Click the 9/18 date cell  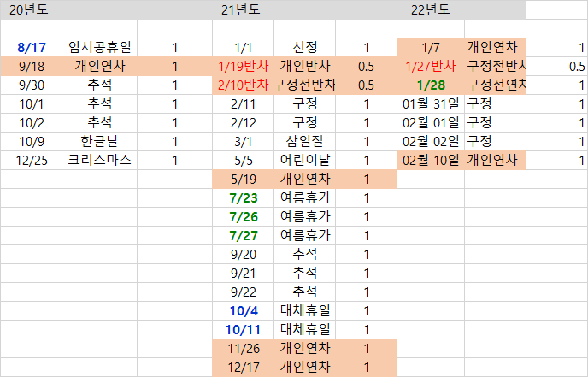31,66
